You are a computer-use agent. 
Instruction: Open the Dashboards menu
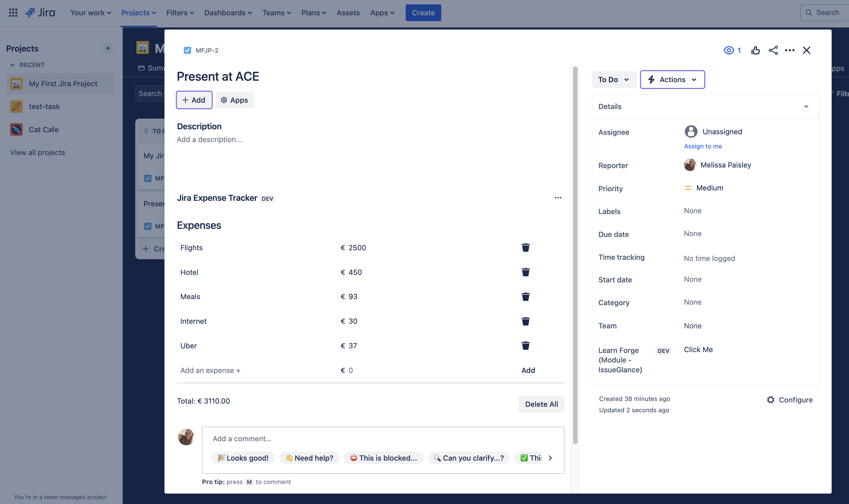coord(228,12)
